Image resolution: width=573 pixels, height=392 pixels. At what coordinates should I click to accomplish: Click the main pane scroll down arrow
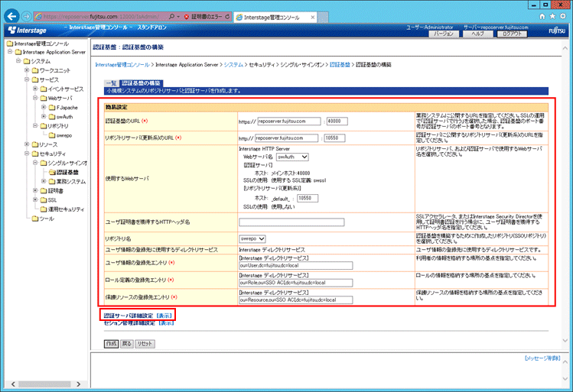pos(565,341)
